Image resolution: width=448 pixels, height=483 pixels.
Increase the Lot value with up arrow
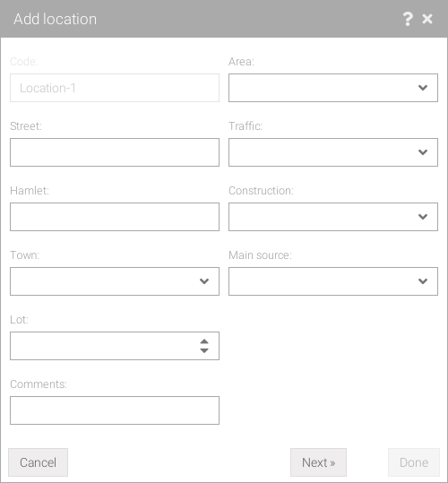point(204,341)
